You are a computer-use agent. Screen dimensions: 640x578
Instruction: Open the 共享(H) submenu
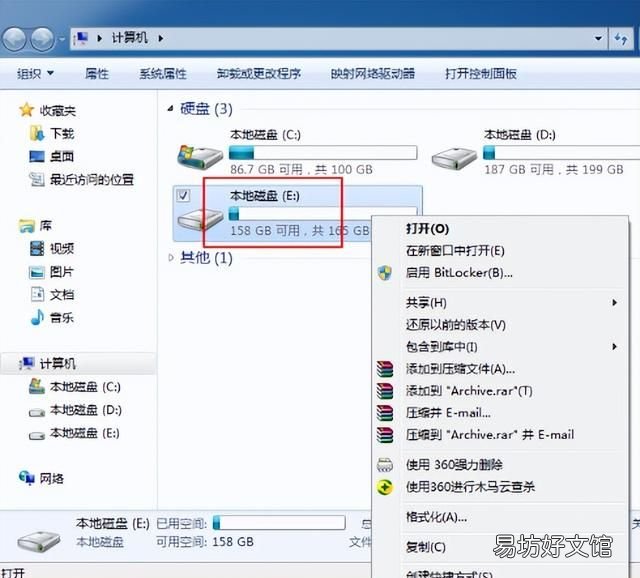click(x=500, y=303)
